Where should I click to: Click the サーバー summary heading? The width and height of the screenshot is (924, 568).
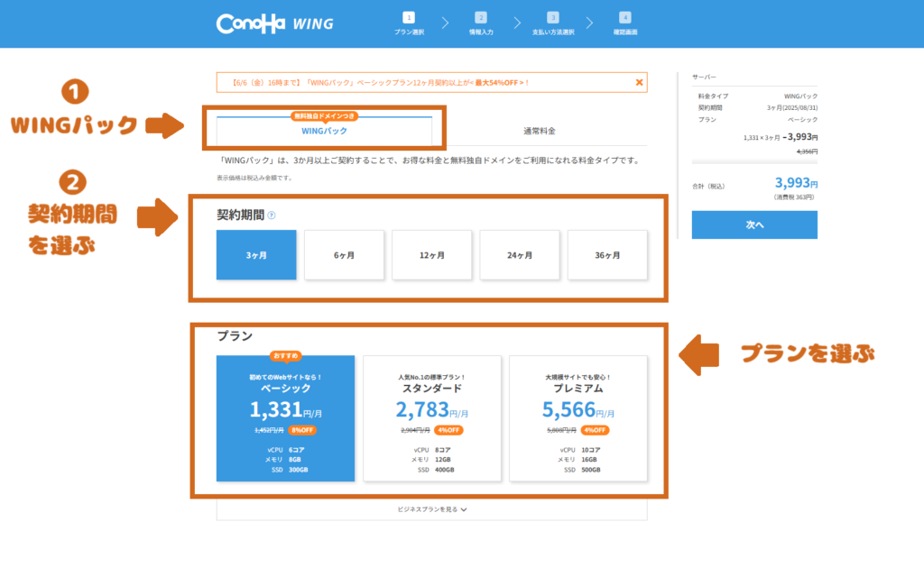tap(704, 78)
